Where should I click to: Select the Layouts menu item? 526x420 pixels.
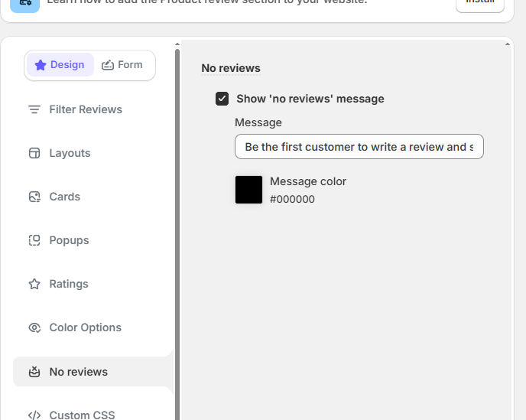click(x=70, y=153)
